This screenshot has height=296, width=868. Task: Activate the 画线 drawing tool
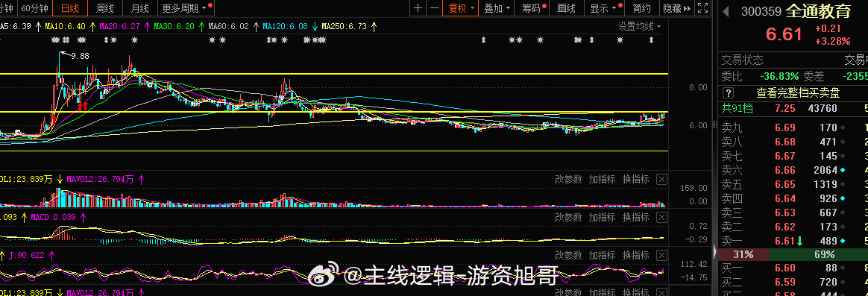566,8
